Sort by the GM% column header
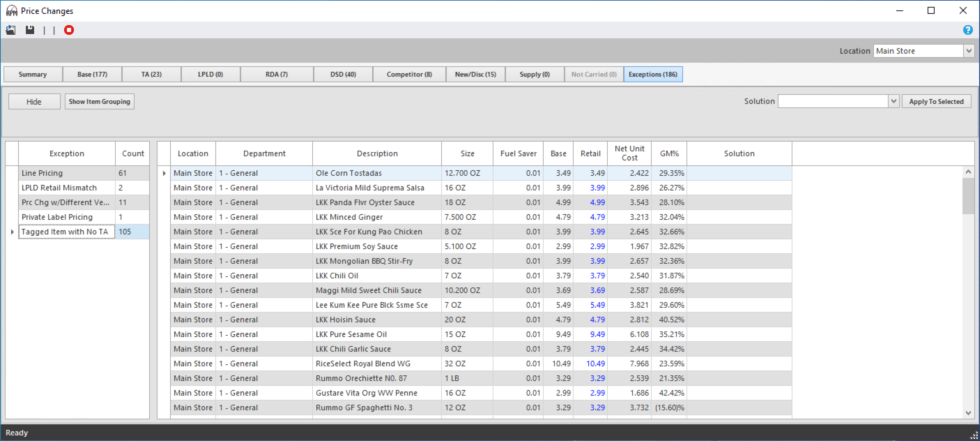The height and width of the screenshot is (441, 980). [x=669, y=154]
